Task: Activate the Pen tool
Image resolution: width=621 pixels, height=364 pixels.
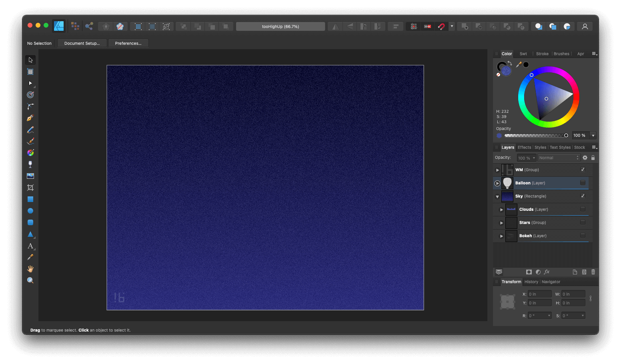Action: tap(30, 118)
